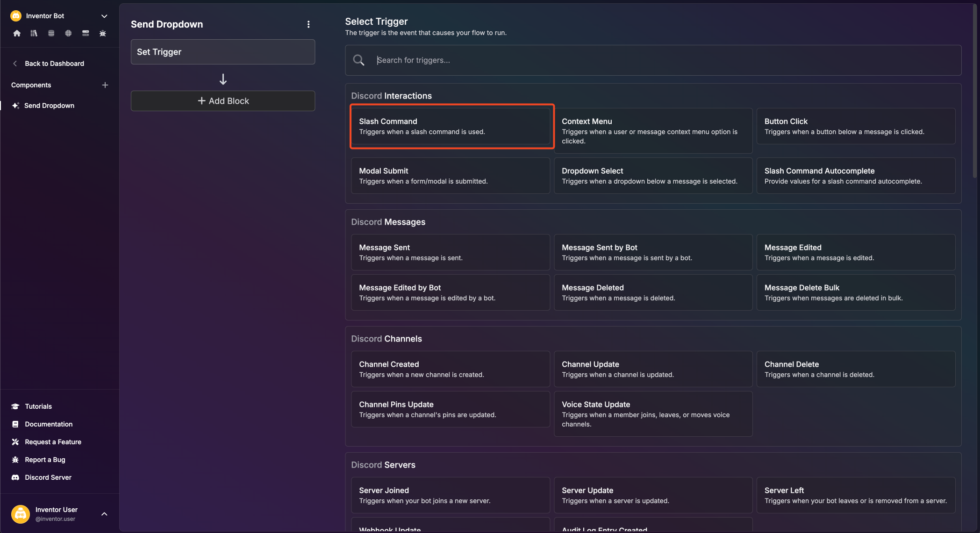Select the Message Deleted trigger

click(x=653, y=292)
